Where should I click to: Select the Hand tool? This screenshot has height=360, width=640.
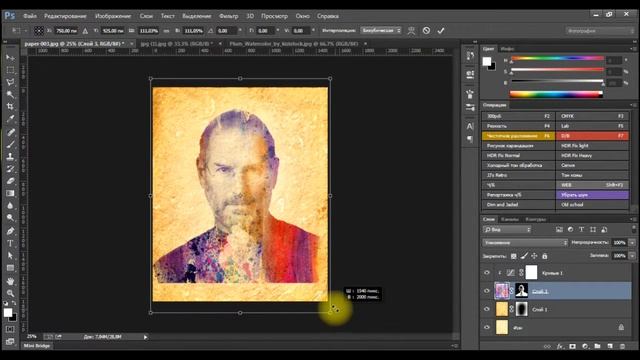[11, 281]
